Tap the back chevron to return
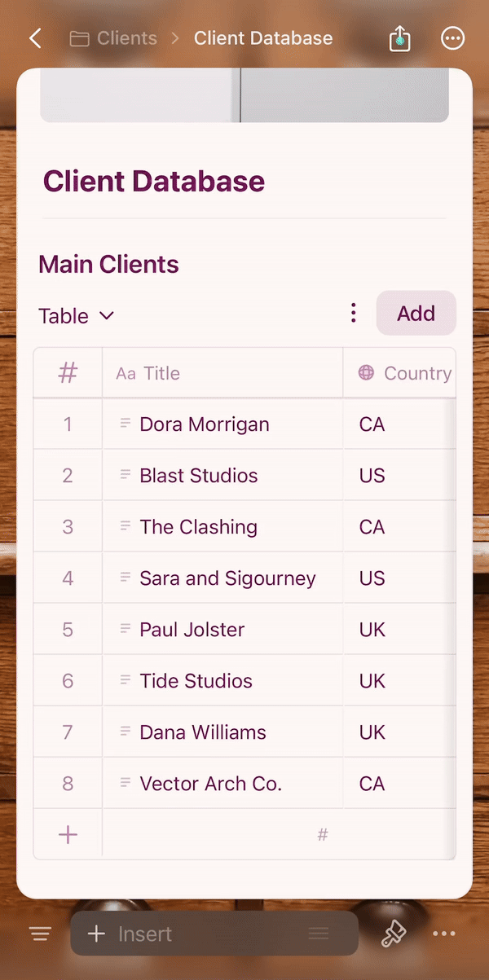Screen dimensions: 489x980 point(34,37)
